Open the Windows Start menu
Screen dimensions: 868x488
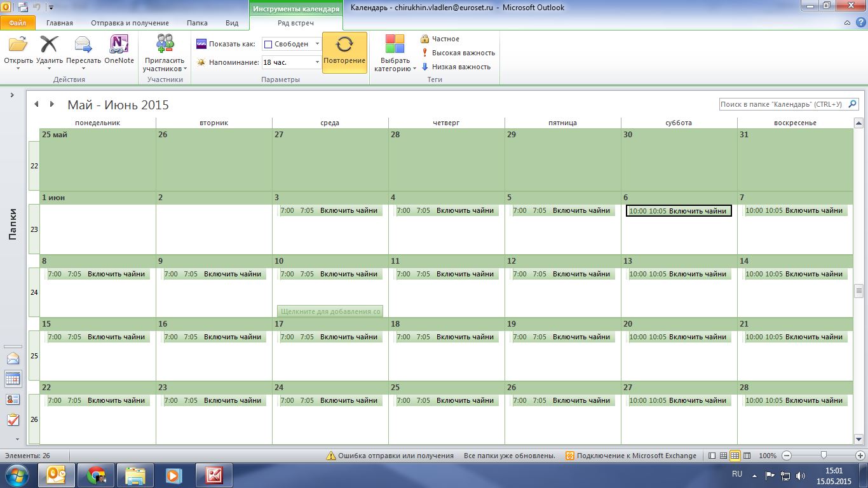tap(17, 475)
